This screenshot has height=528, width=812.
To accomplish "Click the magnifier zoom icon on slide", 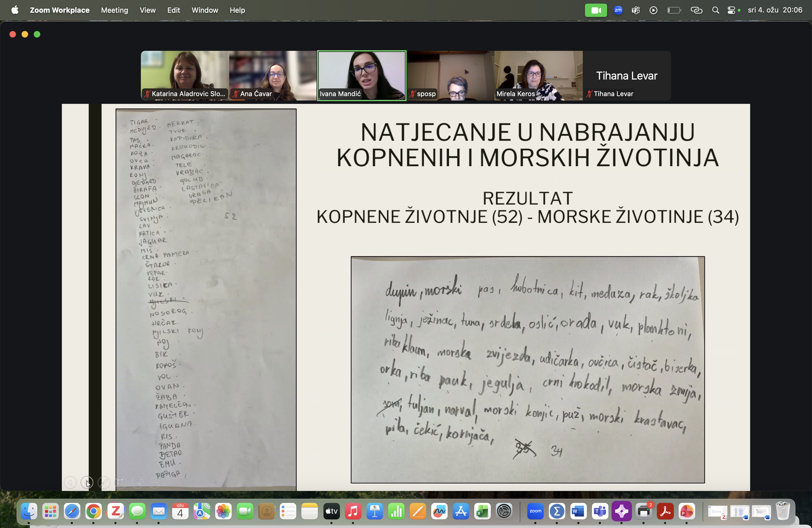I will 137,483.
